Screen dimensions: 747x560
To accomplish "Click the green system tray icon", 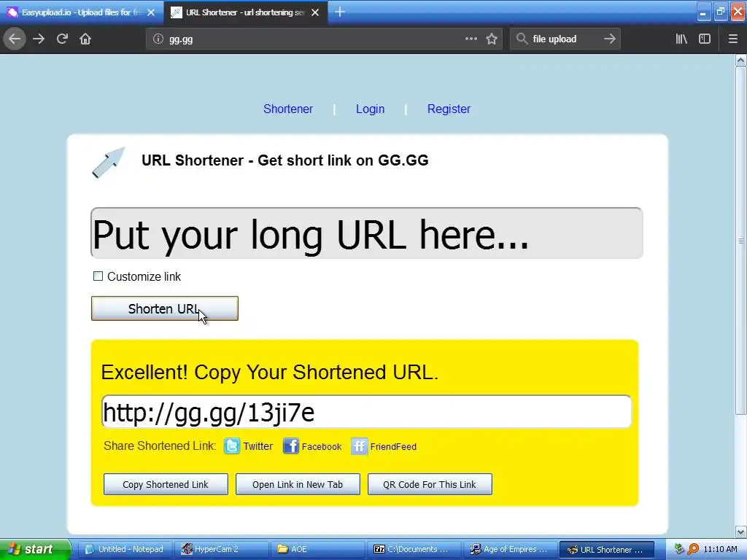I will 679,549.
